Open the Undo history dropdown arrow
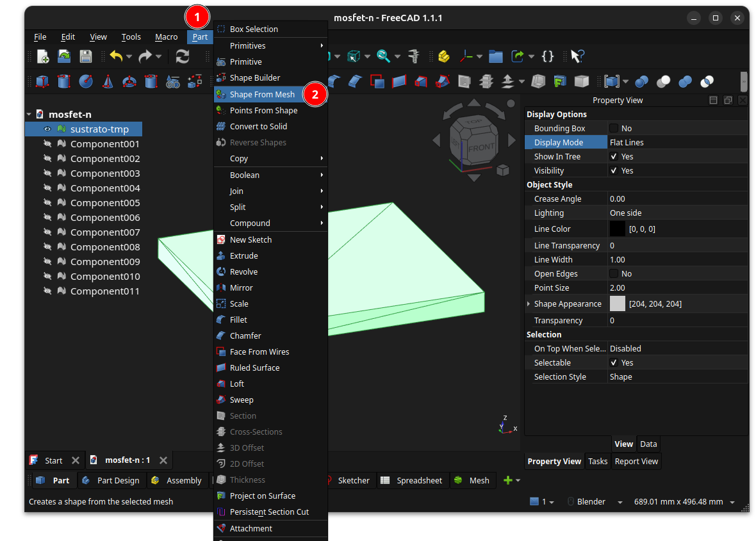Screen dimensions: 756x541 point(129,57)
